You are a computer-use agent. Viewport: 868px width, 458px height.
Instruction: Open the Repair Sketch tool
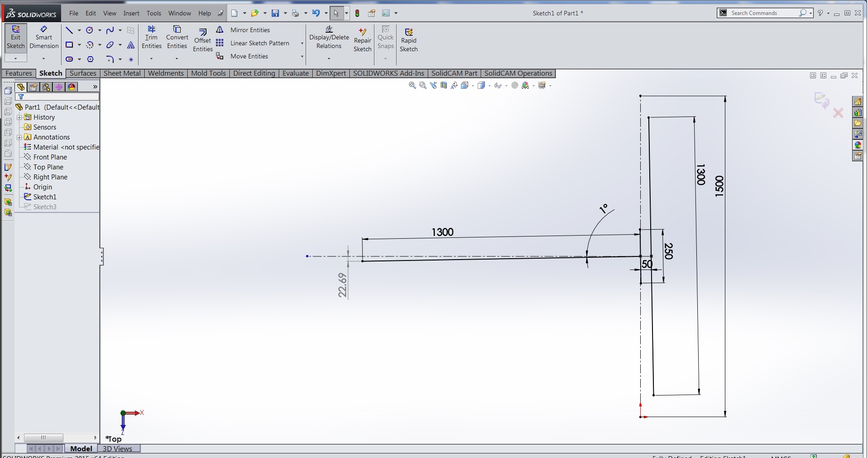coord(362,41)
